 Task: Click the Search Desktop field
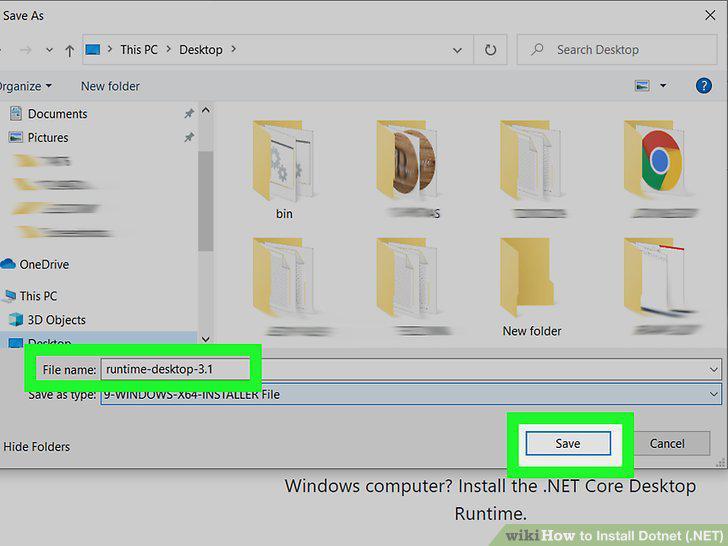pyautogui.click(x=617, y=50)
